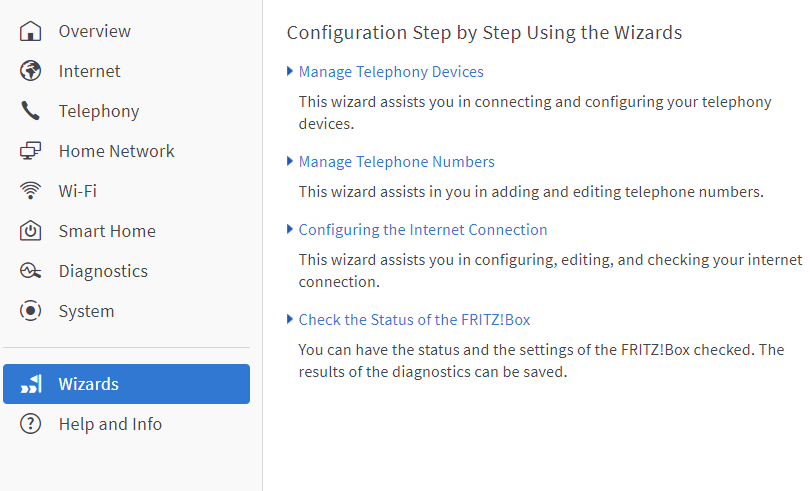The image size is (810, 491).
Task: Expand arrow beside Manage Telephone Numbers
Action: (x=290, y=161)
